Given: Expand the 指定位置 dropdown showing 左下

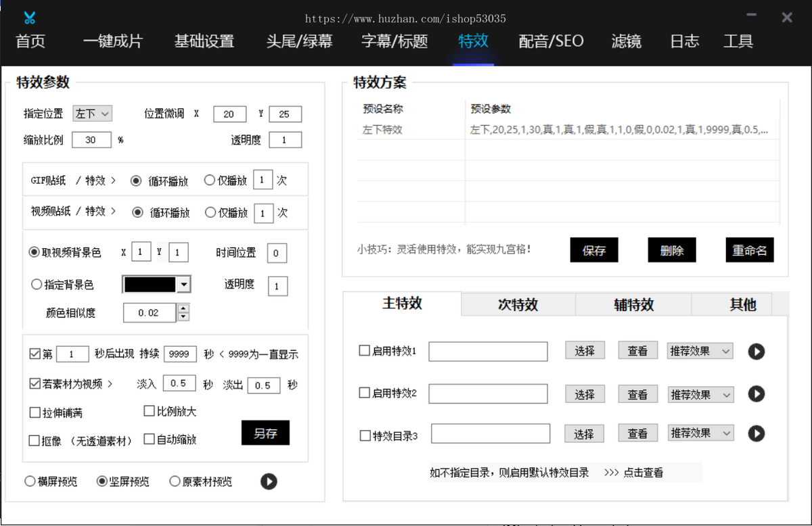Looking at the screenshot, I should pos(92,114).
